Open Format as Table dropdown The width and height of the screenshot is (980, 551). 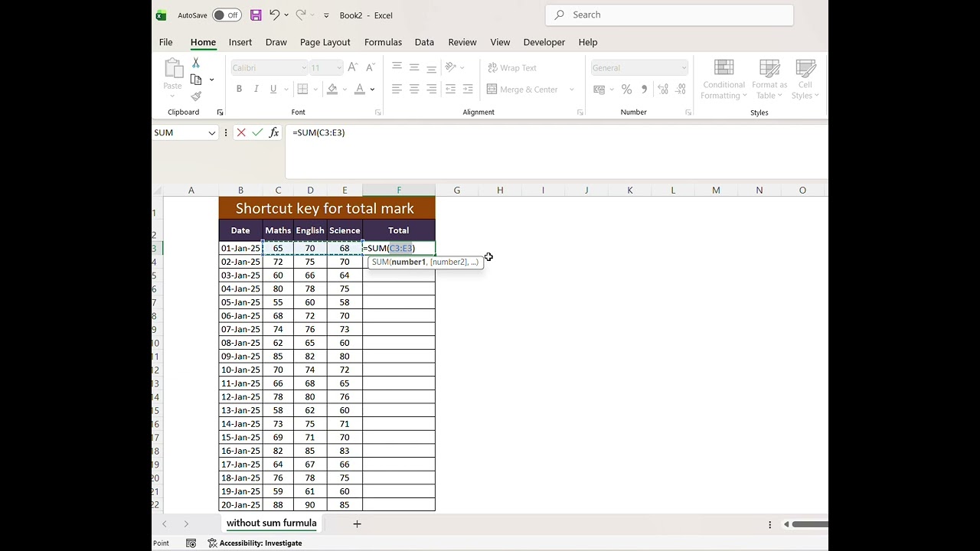(x=769, y=80)
